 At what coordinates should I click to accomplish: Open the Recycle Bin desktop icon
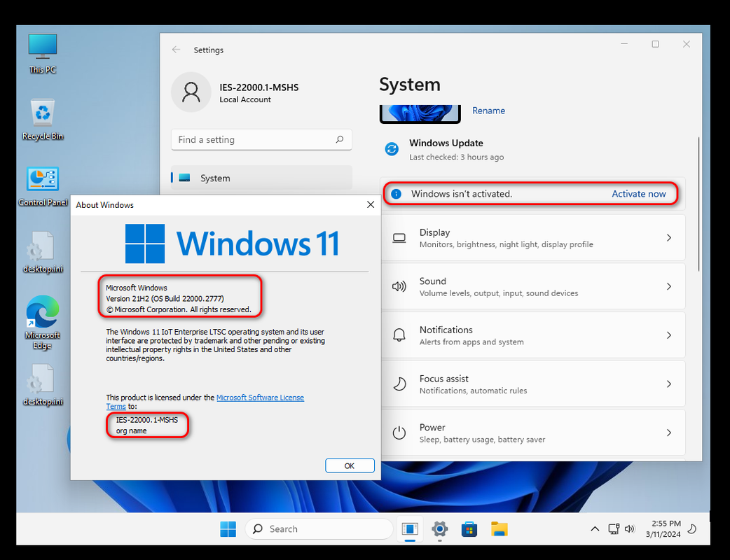[x=42, y=120]
